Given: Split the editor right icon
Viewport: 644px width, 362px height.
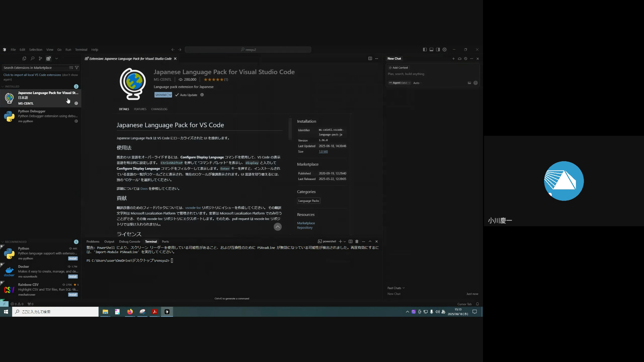Looking at the screenshot, I should [370, 59].
